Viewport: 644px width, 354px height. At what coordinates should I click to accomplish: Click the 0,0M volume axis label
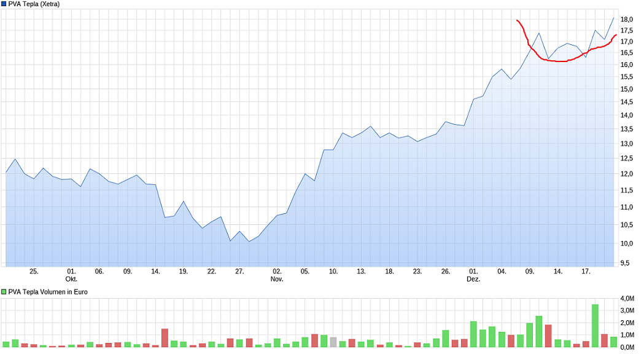tap(627, 348)
